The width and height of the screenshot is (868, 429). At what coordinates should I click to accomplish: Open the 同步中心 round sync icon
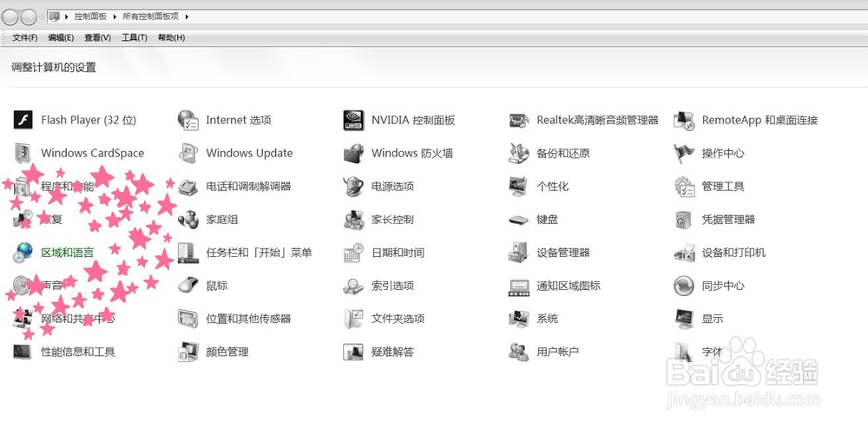coord(684,286)
